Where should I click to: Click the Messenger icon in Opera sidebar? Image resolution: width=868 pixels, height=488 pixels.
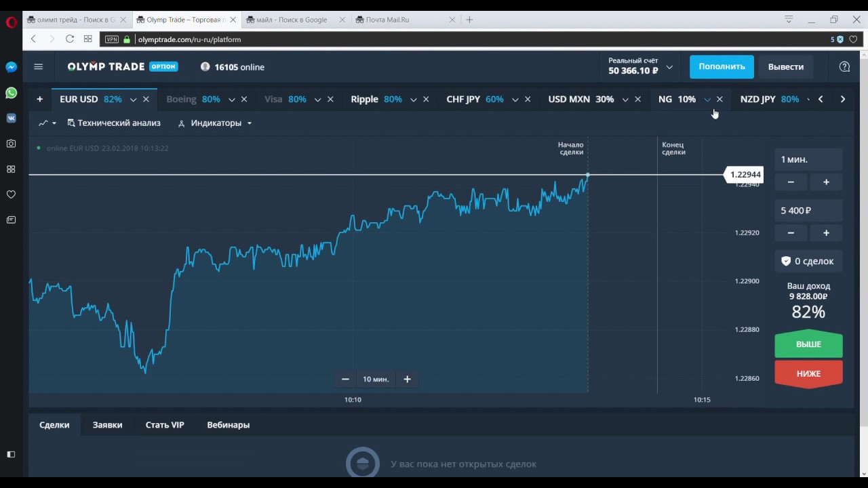11,67
